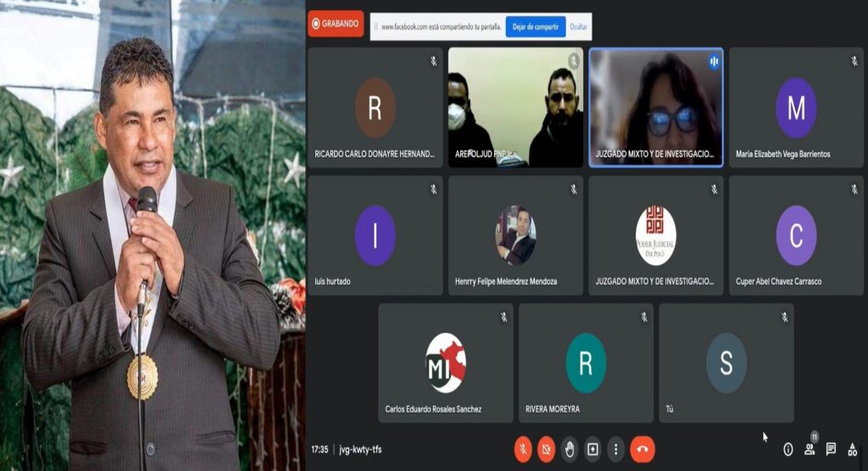Click the Carlos Eduardo Rosales Sanchez name label

click(x=433, y=409)
